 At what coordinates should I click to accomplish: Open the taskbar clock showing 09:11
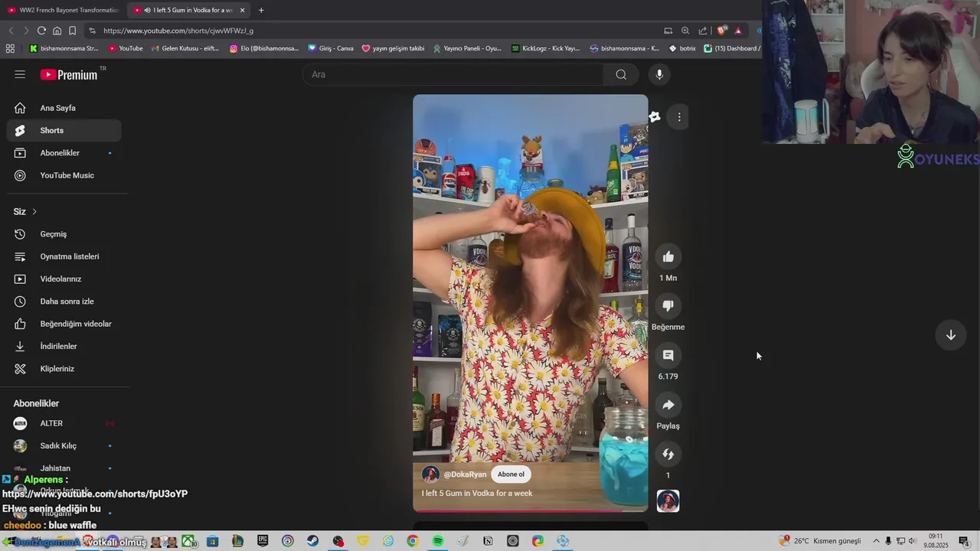pos(936,541)
